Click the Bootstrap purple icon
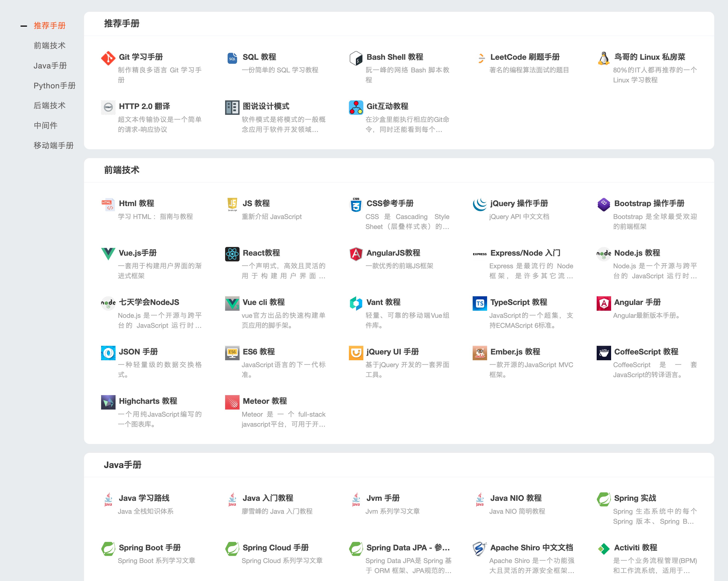This screenshot has height=581, width=728. 604,205
